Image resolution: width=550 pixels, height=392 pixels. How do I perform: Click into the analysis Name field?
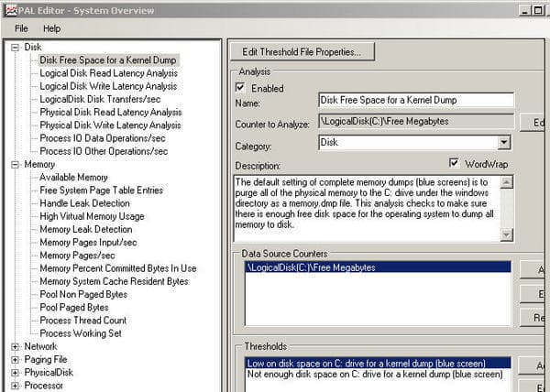pos(416,100)
